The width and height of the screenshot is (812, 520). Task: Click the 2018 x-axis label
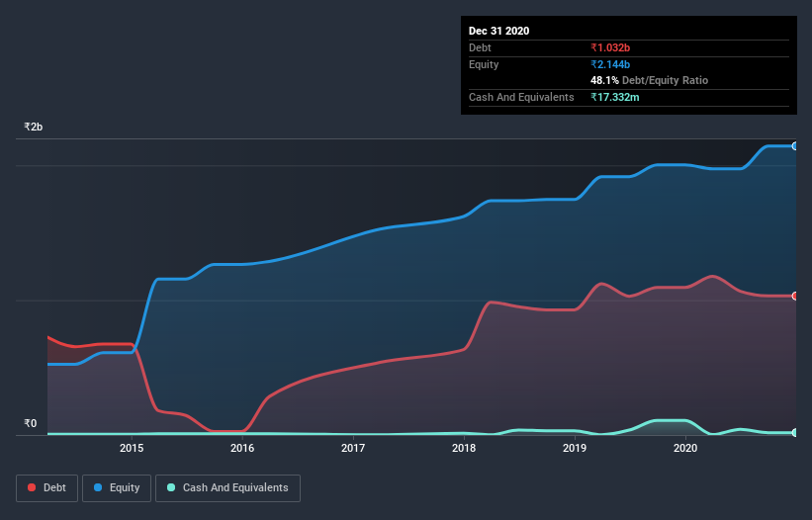click(464, 448)
